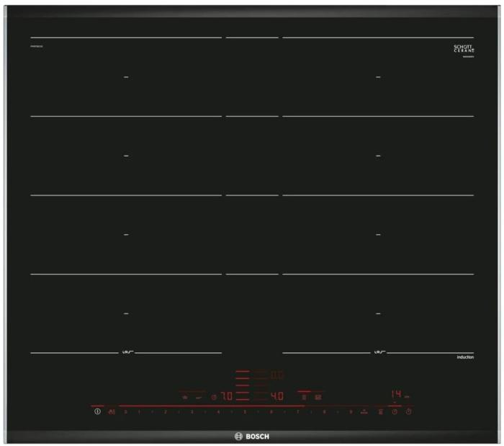Toggle the frying sensor icon
The image size is (504, 446).
[186, 396]
